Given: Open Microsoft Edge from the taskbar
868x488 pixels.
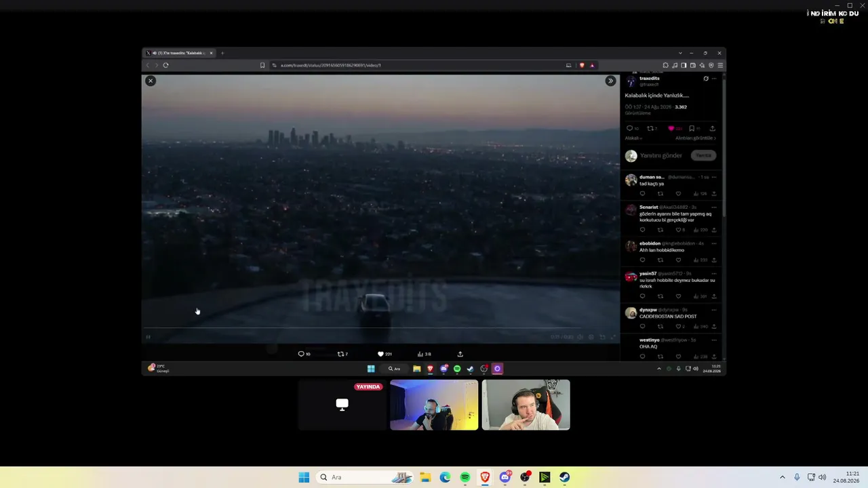Looking at the screenshot, I should tap(445, 477).
